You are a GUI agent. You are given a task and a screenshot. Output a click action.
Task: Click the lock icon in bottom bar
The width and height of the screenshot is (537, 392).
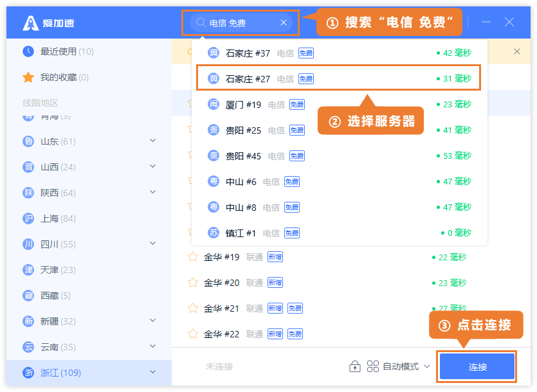click(x=355, y=366)
